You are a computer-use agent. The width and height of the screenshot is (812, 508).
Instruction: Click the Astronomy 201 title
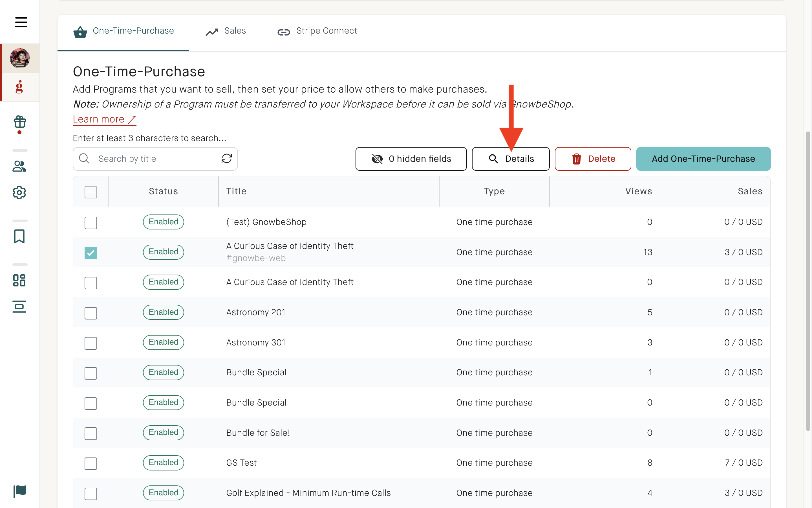click(x=256, y=312)
